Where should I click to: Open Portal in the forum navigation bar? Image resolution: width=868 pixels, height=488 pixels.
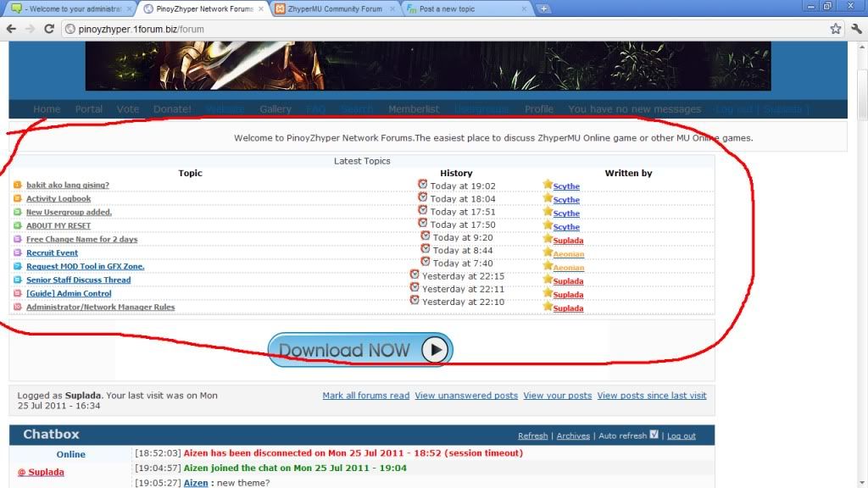click(x=88, y=109)
